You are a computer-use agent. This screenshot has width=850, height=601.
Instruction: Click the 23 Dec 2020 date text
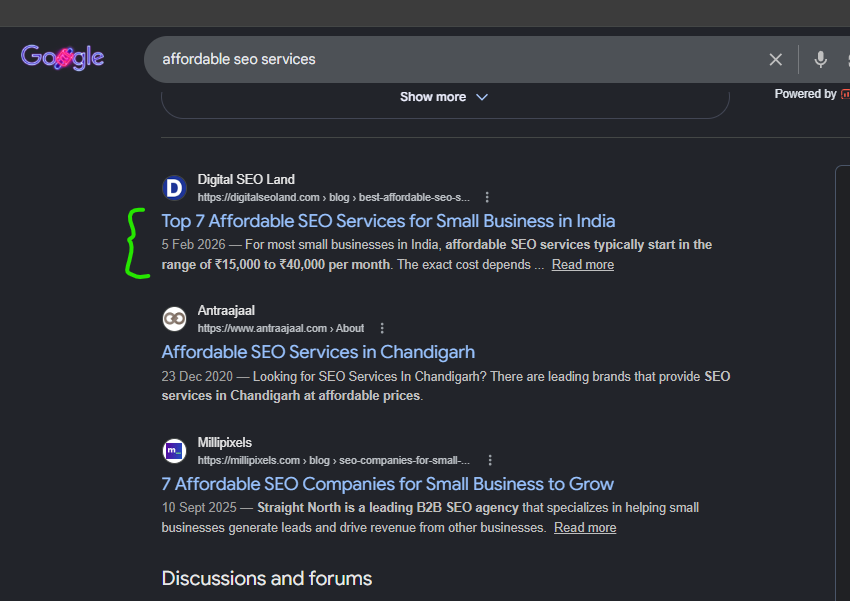pos(197,376)
